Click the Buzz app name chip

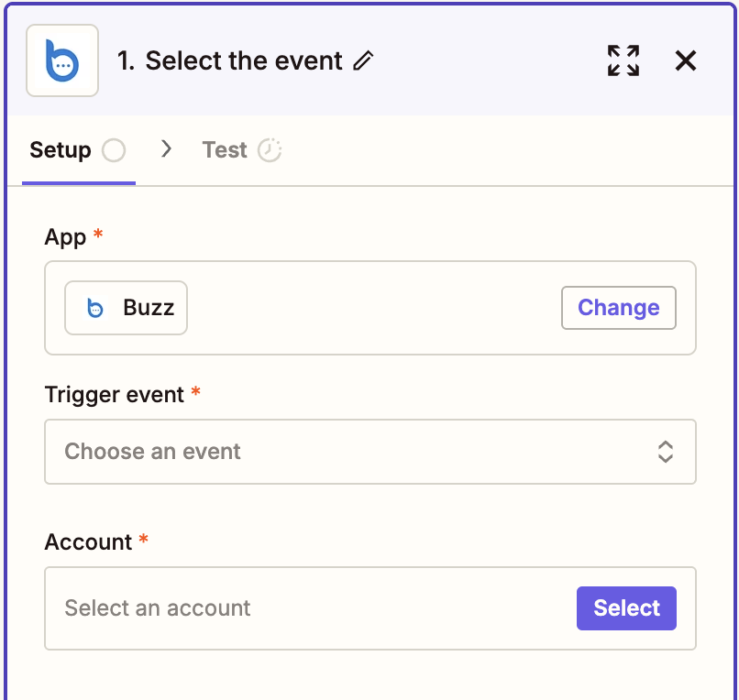click(x=148, y=308)
